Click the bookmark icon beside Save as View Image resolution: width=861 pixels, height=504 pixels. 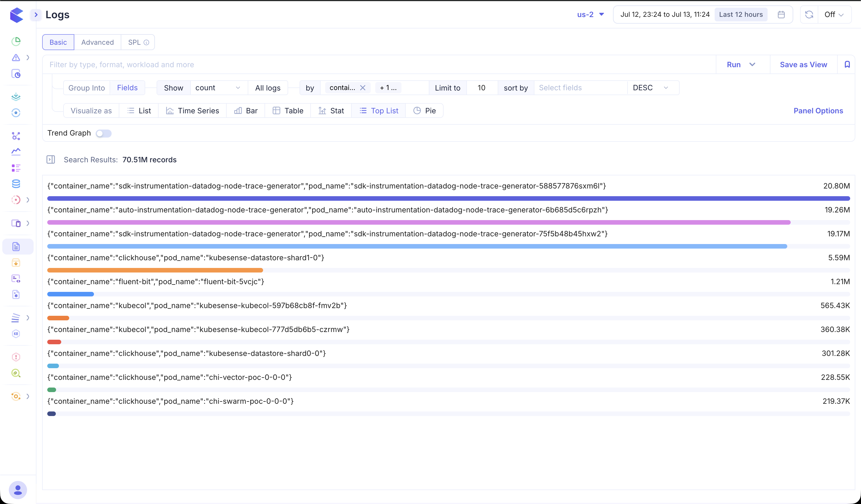[847, 64]
